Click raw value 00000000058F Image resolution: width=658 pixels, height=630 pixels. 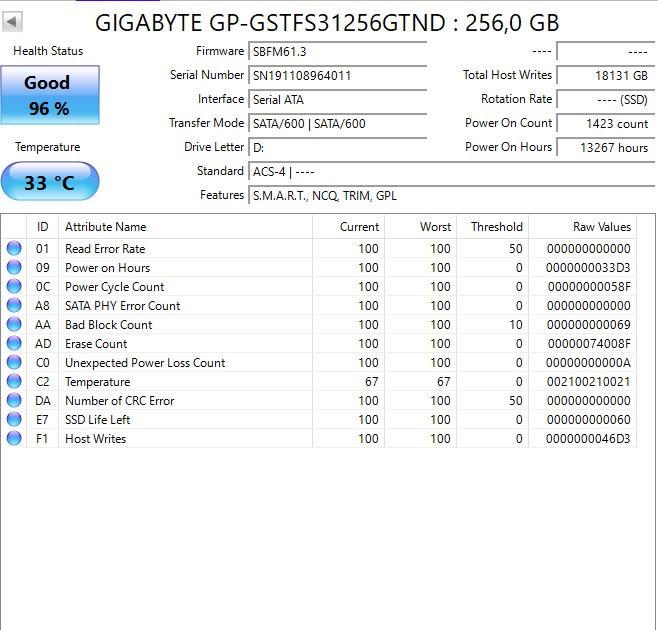pos(589,287)
